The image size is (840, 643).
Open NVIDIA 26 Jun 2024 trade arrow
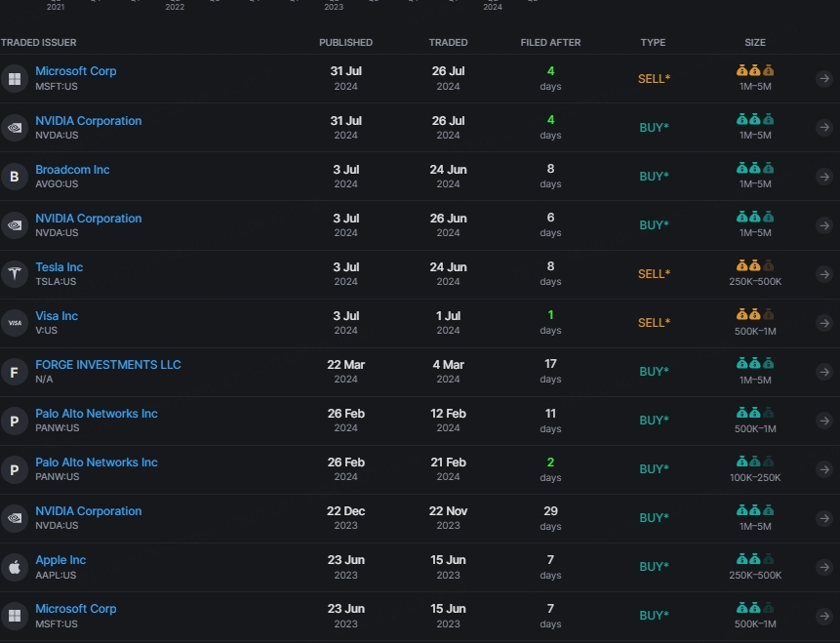pyautogui.click(x=824, y=225)
